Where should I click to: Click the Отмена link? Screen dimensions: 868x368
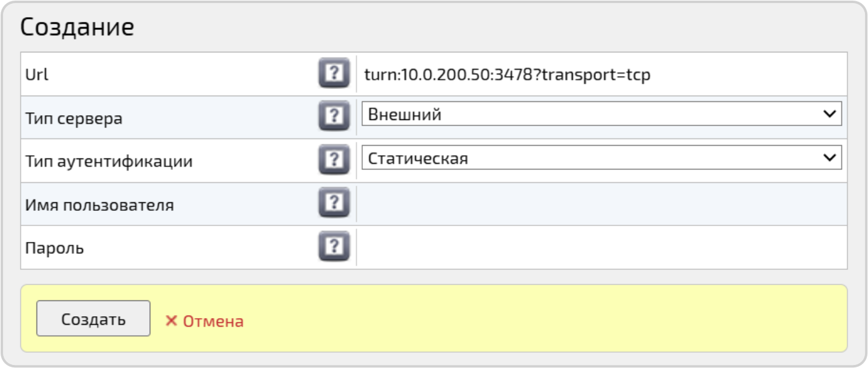tap(213, 321)
